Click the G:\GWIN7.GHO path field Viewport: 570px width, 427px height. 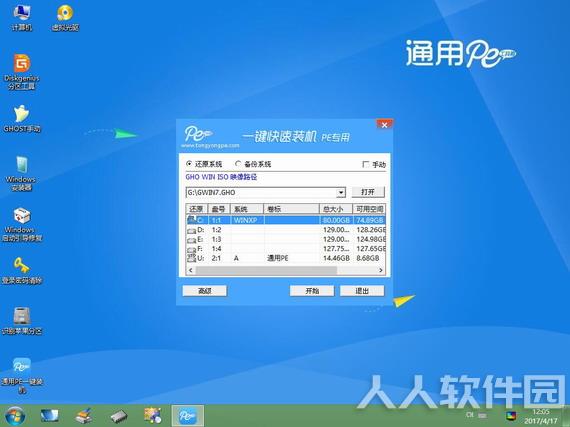(261, 193)
